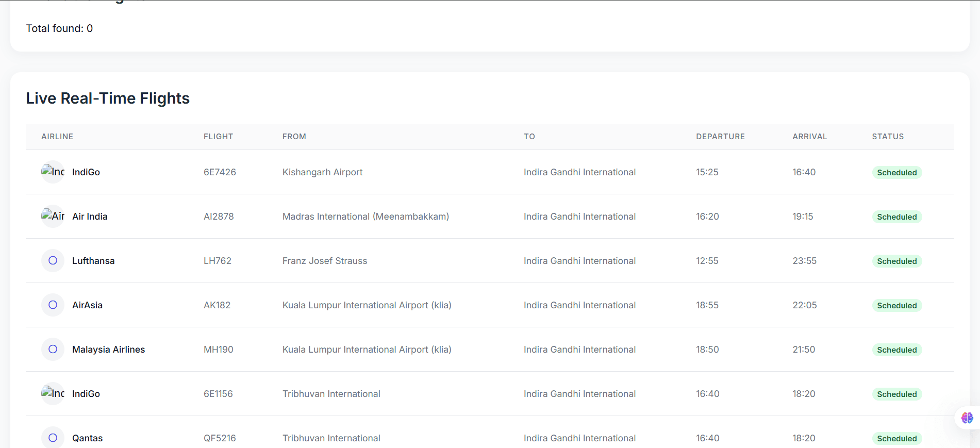Click the Air India airline logo
The image size is (980, 448).
coord(53,216)
